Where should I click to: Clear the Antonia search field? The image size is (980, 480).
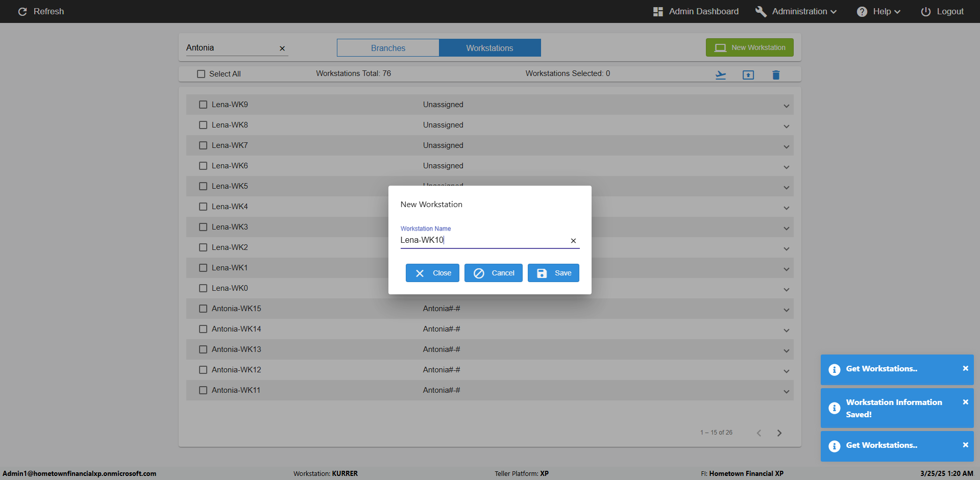pyautogui.click(x=282, y=48)
